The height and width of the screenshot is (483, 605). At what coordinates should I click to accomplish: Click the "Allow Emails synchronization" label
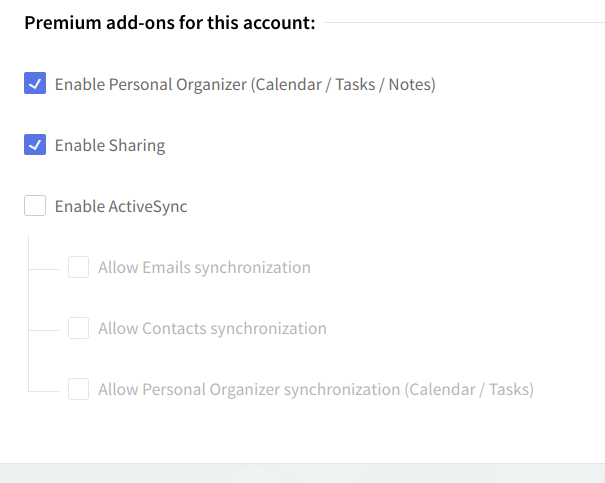(204, 268)
